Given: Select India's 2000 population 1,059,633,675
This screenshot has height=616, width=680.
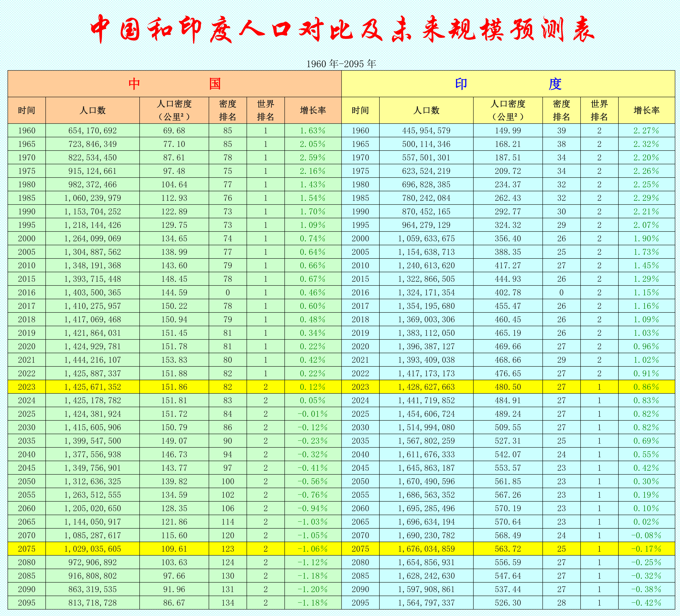Looking at the screenshot, I should [x=426, y=239].
